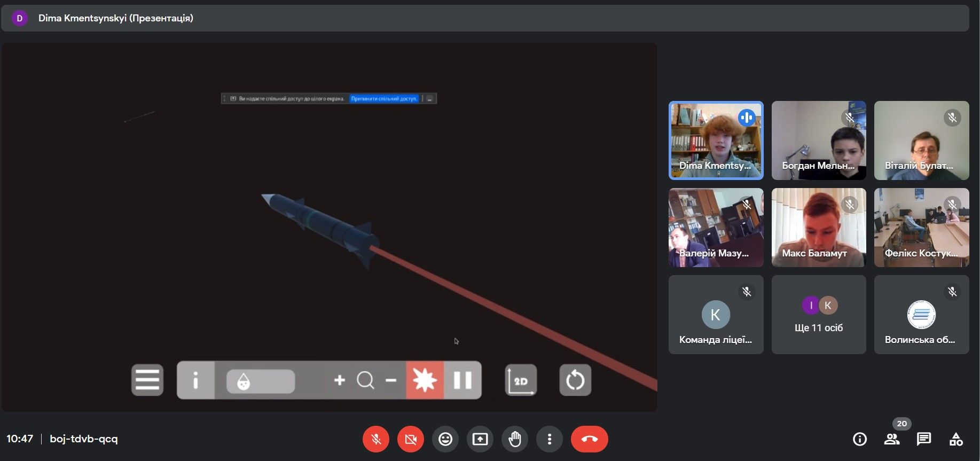Switch to 2D view in the simulation
This screenshot has height=461, width=980.
pyautogui.click(x=521, y=380)
